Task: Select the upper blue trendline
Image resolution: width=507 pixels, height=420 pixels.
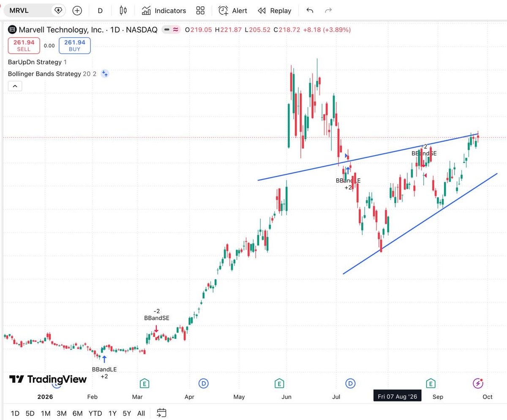Action: (x=368, y=157)
